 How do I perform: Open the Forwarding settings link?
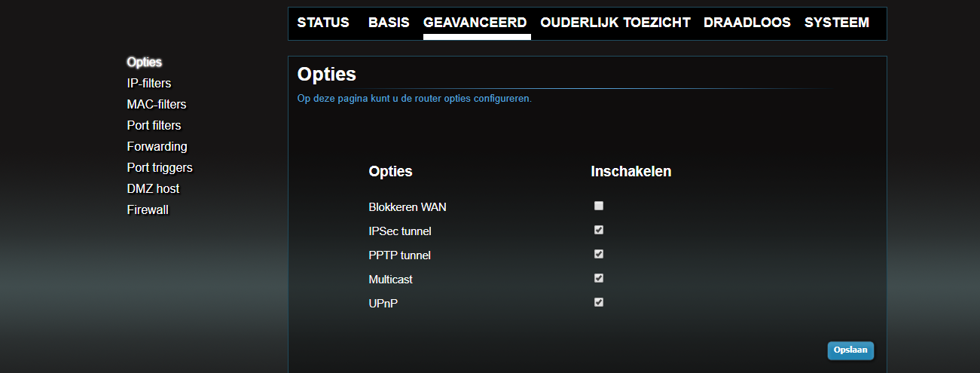point(157,146)
